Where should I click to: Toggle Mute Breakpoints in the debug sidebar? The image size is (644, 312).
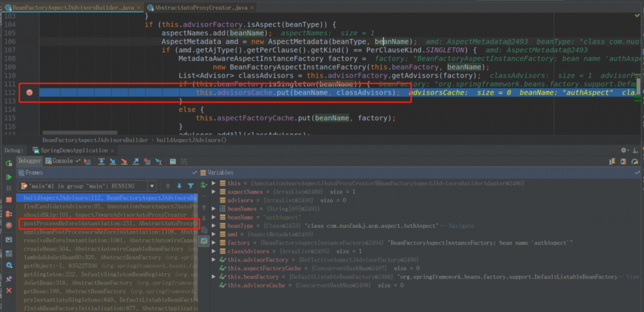[8, 225]
